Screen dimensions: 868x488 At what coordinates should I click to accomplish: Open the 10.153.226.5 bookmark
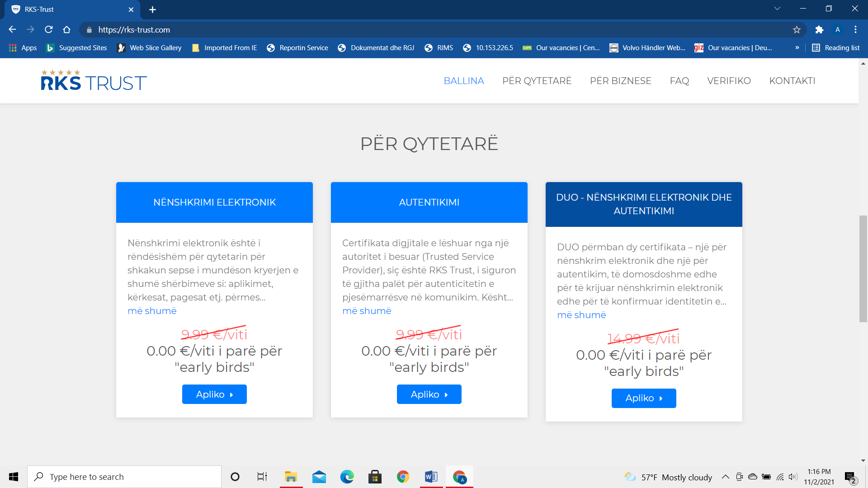pyautogui.click(x=488, y=47)
